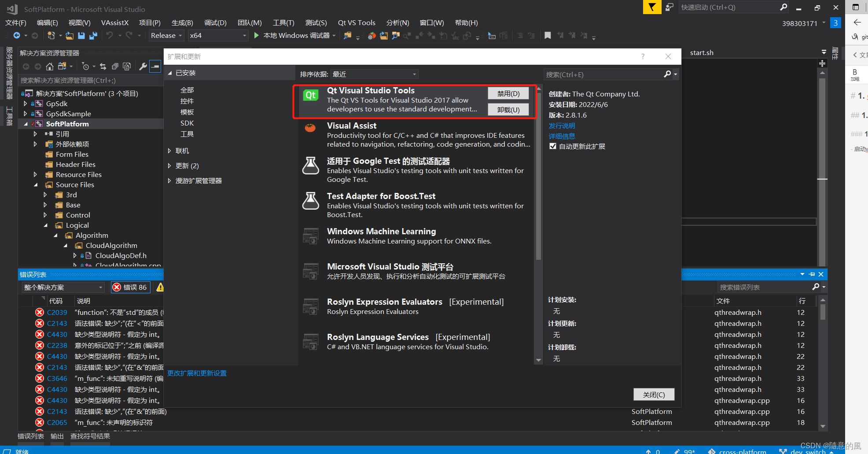Click the preview selected items icon
This screenshot has height=454, width=868.
coord(155,66)
